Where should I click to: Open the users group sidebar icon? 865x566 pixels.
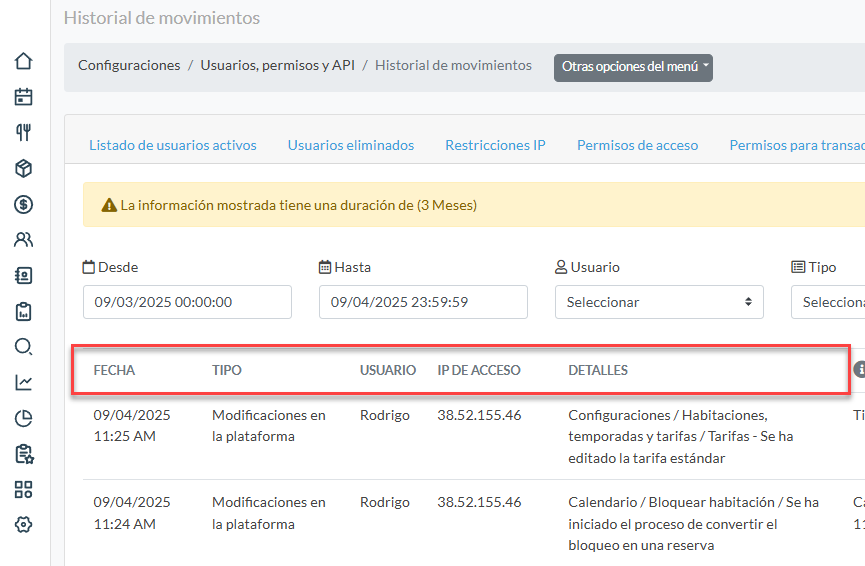pos(23,240)
